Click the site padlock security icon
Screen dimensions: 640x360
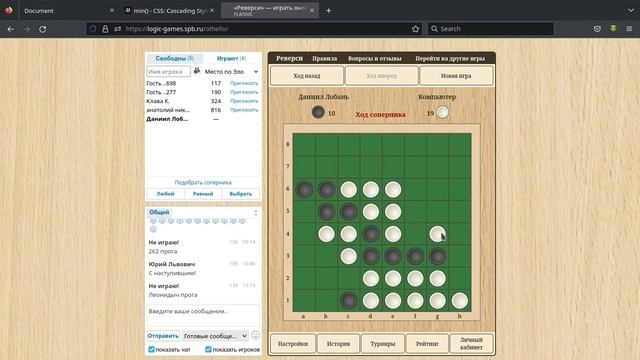tap(105, 29)
